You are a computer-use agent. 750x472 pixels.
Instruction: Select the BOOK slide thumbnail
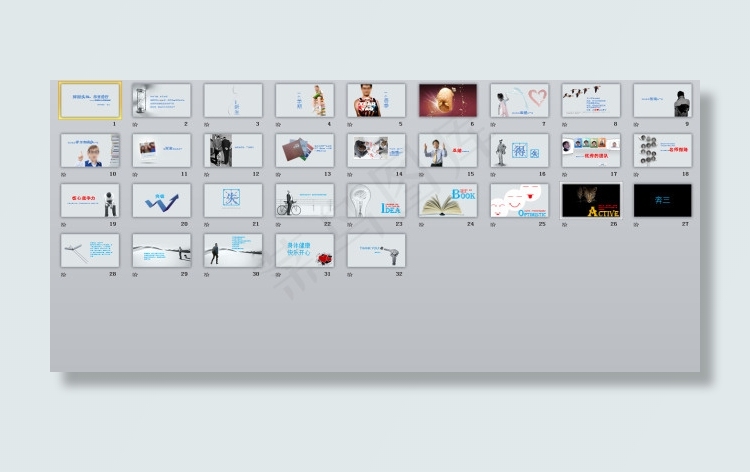447,200
